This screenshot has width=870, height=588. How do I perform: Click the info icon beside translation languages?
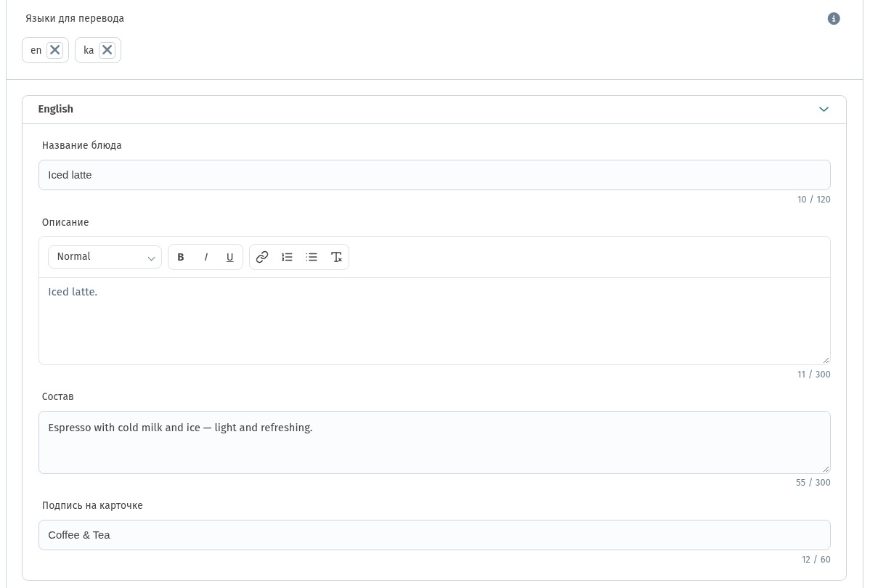(x=834, y=19)
